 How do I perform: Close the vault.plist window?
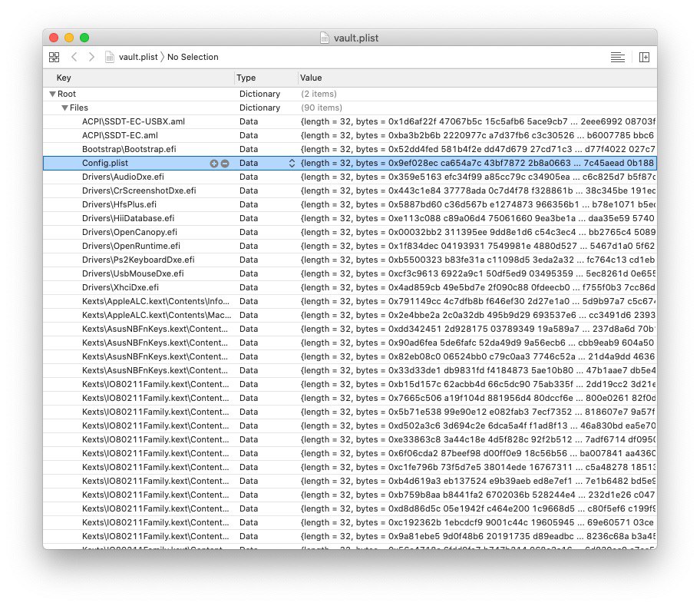pyautogui.click(x=54, y=38)
